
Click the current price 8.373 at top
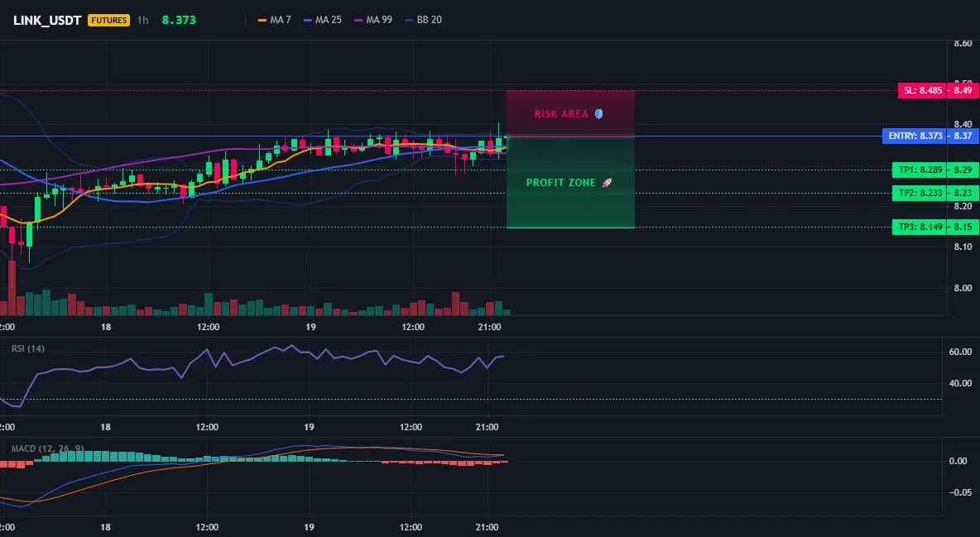tap(179, 20)
